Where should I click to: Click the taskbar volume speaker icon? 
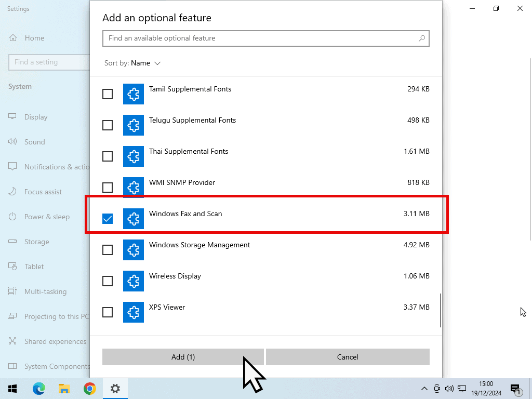coord(449,389)
